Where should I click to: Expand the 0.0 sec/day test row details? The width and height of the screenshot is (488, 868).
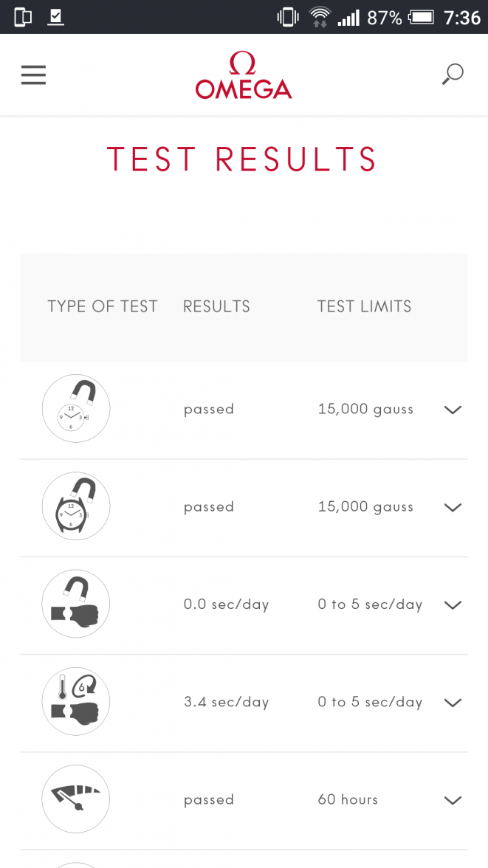point(453,604)
